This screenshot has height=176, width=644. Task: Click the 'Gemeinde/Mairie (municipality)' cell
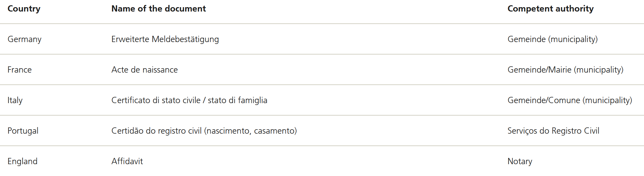(565, 70)
